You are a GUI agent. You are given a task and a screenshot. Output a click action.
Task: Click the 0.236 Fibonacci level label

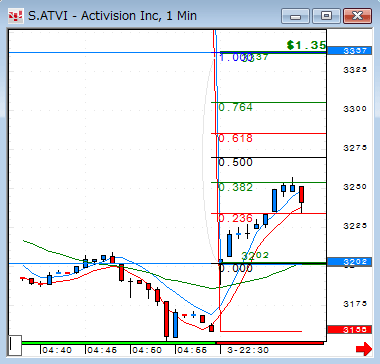tap(235, 219)
